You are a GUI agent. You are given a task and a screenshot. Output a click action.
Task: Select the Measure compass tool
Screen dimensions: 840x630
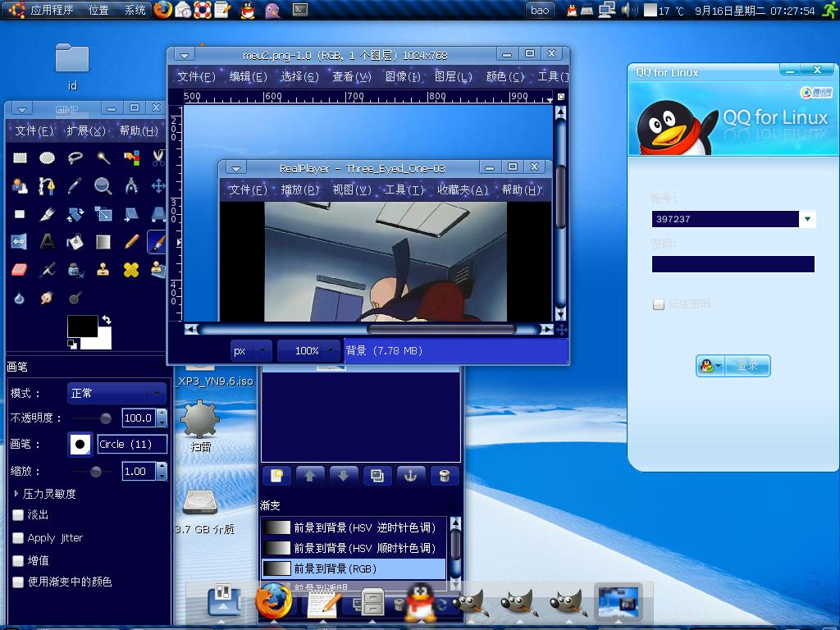pyautogui.click(x=131, y=186)
